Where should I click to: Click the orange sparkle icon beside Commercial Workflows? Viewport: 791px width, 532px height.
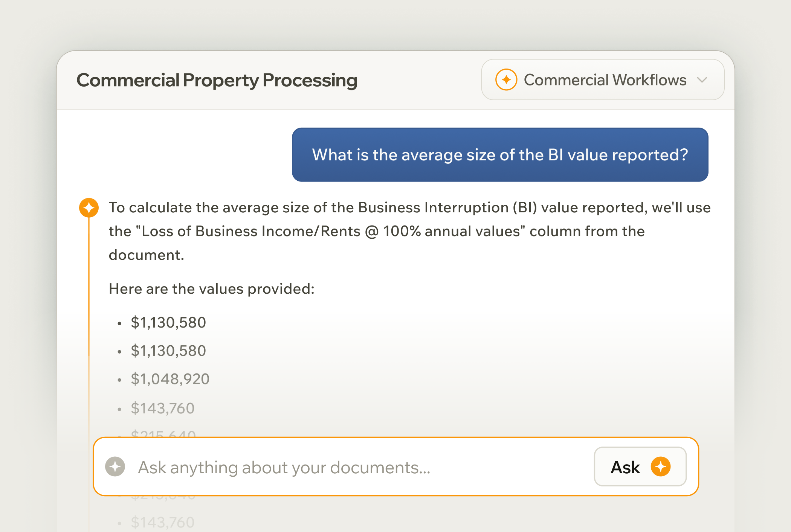[506, 80]
